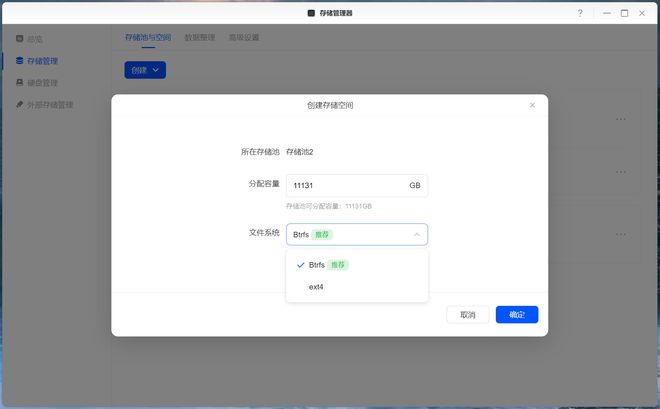The width and height of the screenshot is (660, 409).
Task: Close the 创建存储空间 dialog with X
Action: pyautogui.click(x=531, y=105)
